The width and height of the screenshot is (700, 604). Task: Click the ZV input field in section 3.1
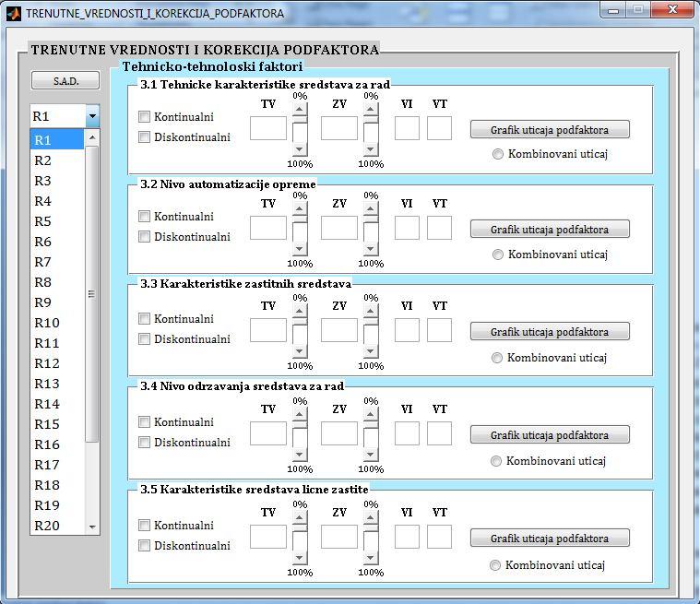(339, 128)
